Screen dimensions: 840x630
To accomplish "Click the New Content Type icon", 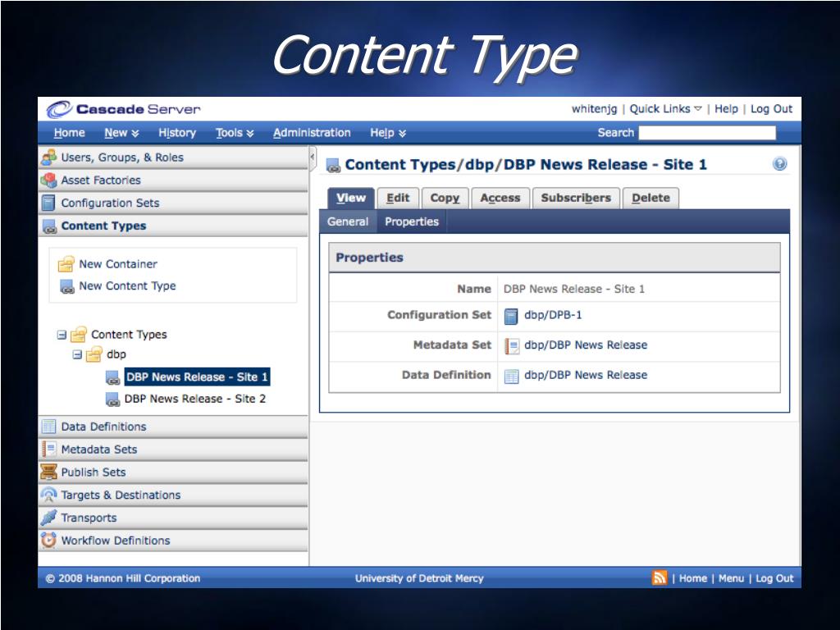I will pyautogui.click(x=67, y=286).
